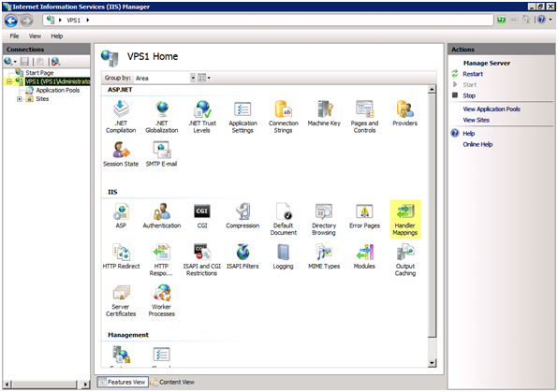Image resolution: width=558 pixels, height=392 pixels.
Task: Click breadcrumb arrow before VPS1
Action: coord(60,21)
